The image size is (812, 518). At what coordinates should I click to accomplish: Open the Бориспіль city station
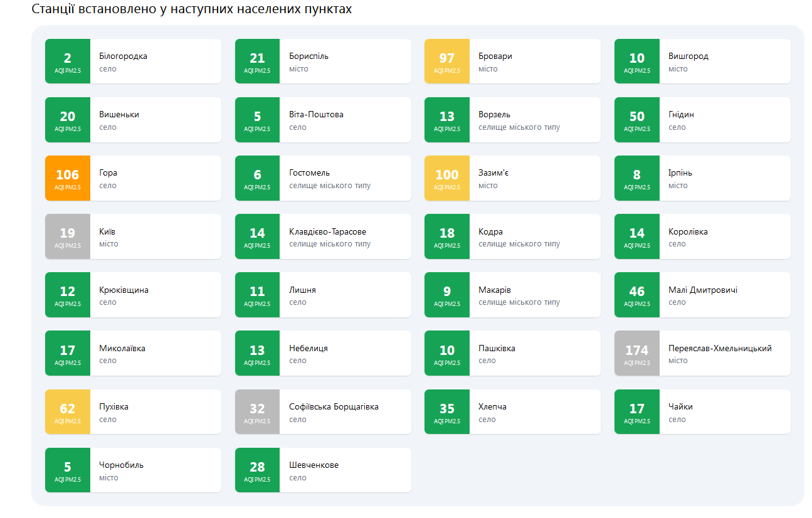click(322, 61)
